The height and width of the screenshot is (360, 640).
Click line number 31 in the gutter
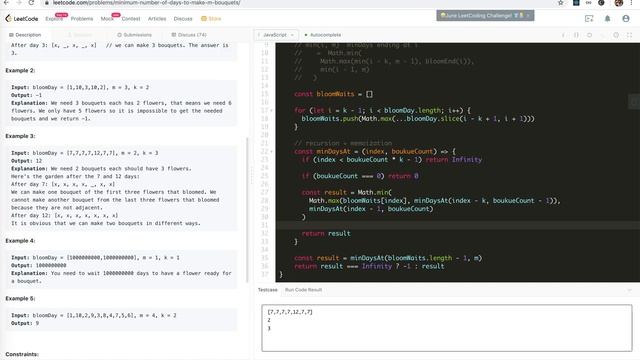(x=264, y=225)
